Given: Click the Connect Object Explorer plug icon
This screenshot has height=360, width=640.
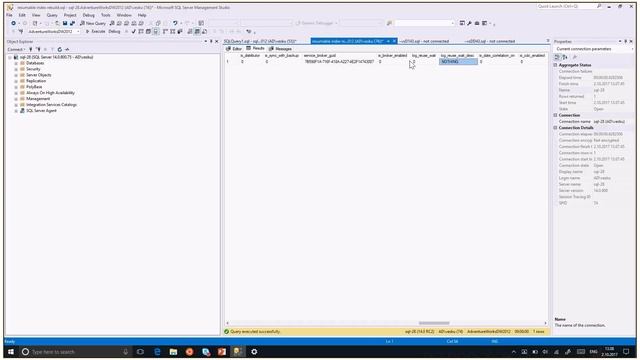Looking at the screenshot, I should 31,49.
